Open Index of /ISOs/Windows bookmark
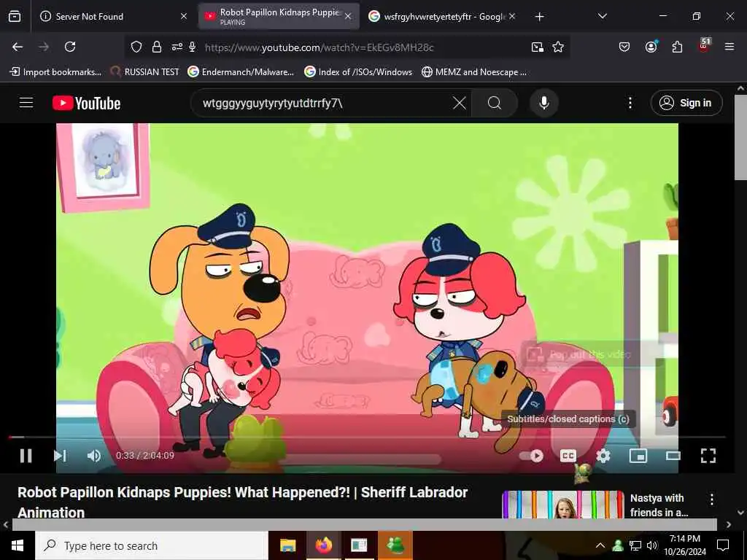Viewport: 747px width, 560px height. (358, 72)
